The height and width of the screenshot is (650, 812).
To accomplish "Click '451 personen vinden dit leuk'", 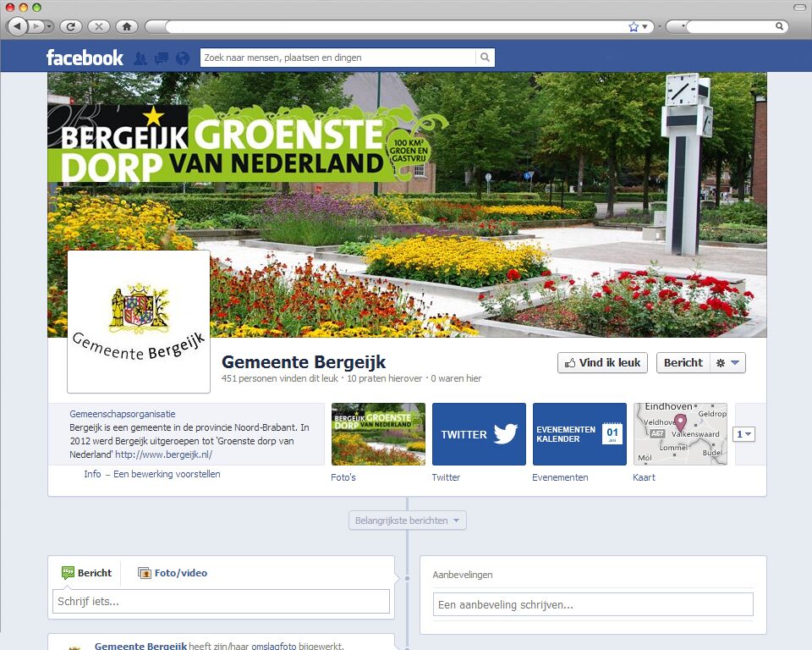I will click(x=280, y=378).
